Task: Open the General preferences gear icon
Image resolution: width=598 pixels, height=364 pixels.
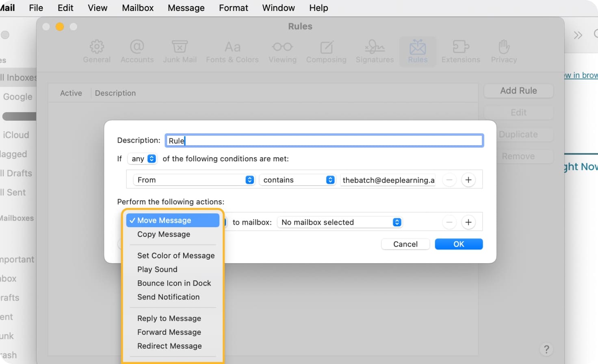Action: [x=97, y=50]
